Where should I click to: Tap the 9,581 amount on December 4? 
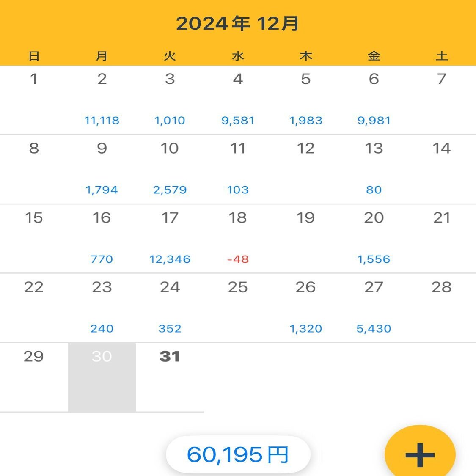(238, 121)
